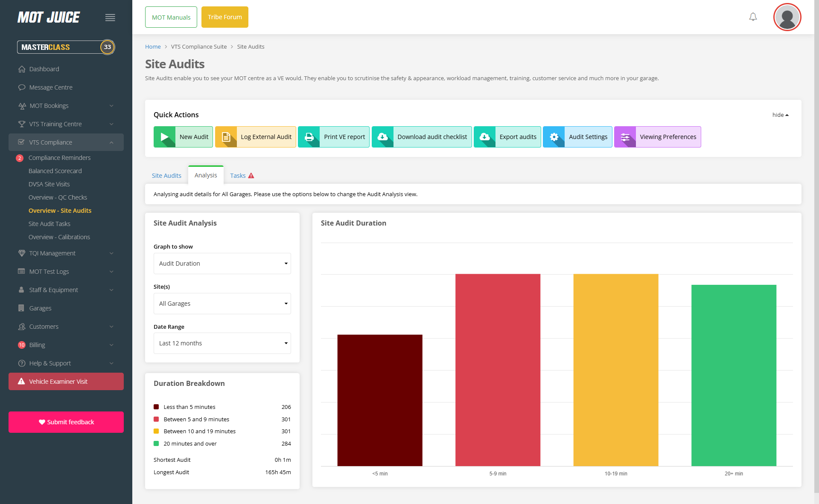Select the New Audit icon
The image size is (819, 504).
click(165, 137)
